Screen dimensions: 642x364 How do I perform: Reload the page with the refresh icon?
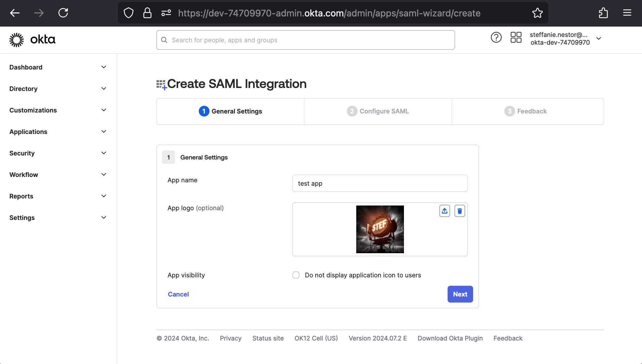63,13
